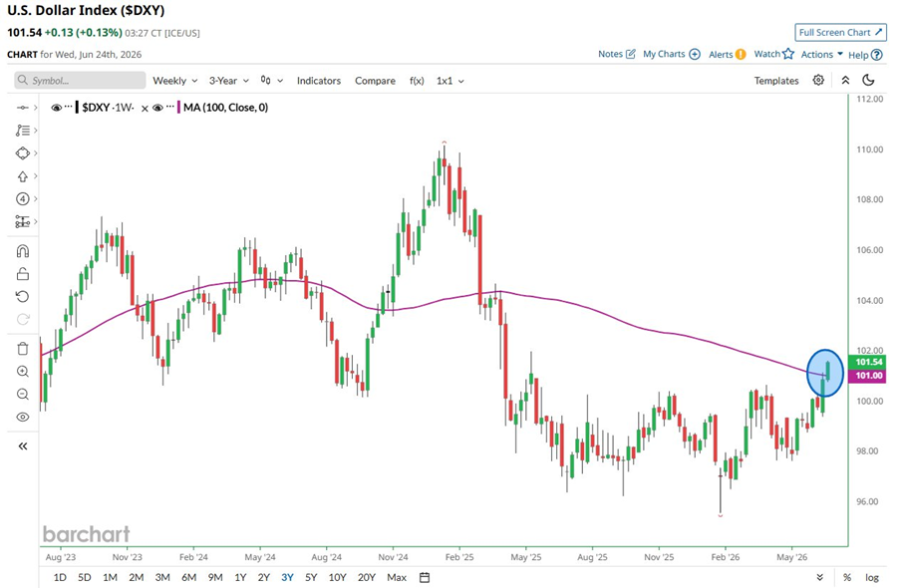Zoom in on the chart
Image resolution: width=899 pixels, height=588 pixels.
(x=22, y=372)
